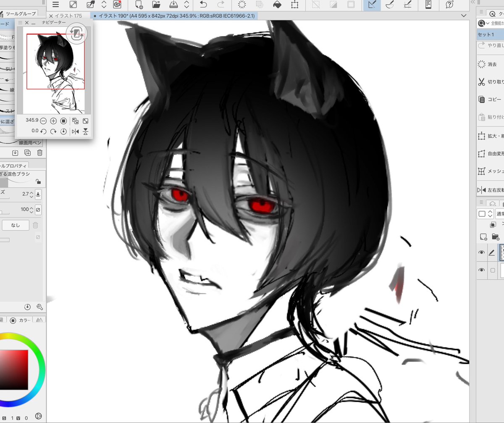The width and height of the screenshot is (504, 423).
Task: Click the Show selection border icon
Action: coord(351,5)
